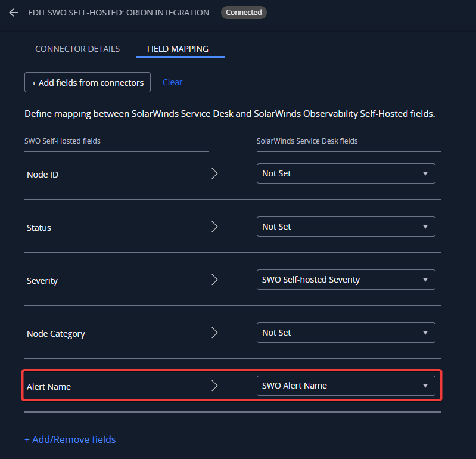Click the chevron icon beside Status
Image resolution: width=476 pixels, height=459 pixels.
[x=214, y=227]
